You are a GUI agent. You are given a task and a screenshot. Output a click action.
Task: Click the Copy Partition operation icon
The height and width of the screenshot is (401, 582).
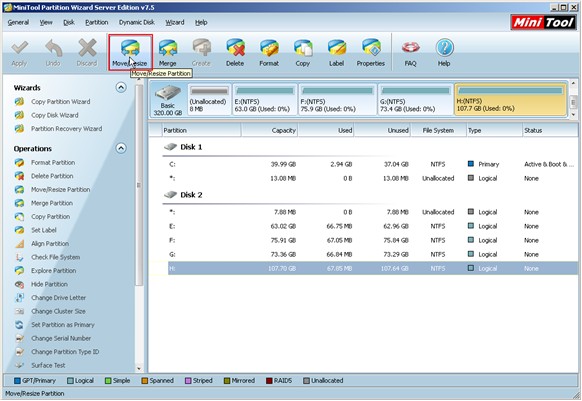coord(19,216)
